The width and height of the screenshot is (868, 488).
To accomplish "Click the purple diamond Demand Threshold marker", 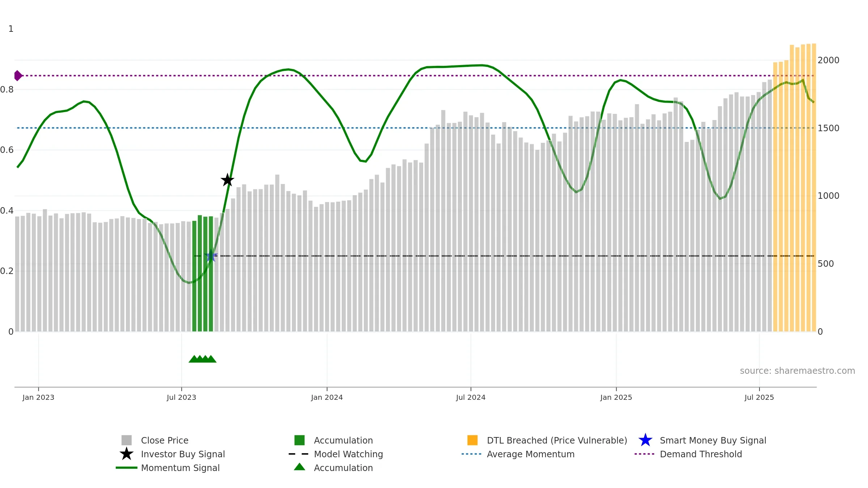I will [18, 76].
